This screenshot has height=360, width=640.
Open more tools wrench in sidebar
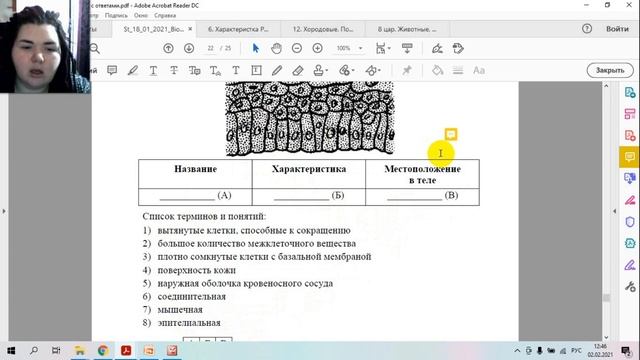click(x=630, y=287)
